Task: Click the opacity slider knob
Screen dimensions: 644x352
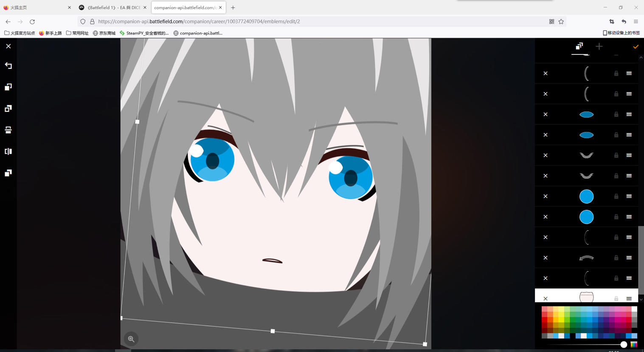Action: [623, 345]
